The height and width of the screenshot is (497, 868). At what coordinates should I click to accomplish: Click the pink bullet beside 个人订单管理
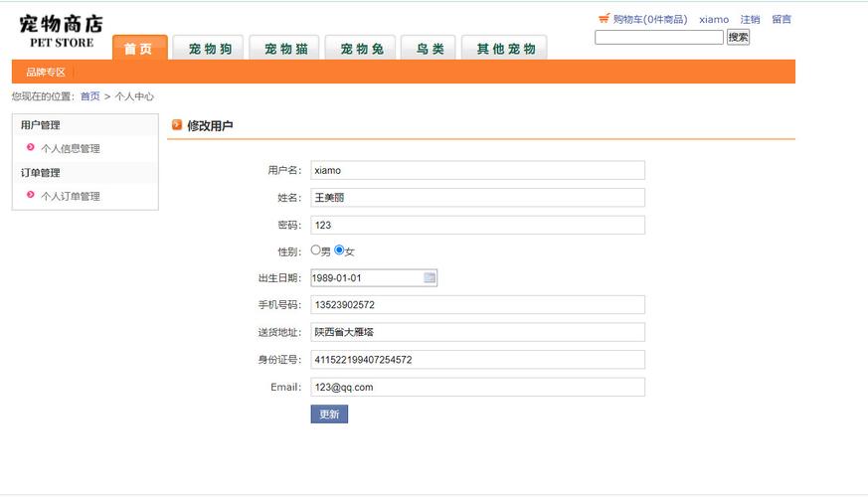pos(31,195)
